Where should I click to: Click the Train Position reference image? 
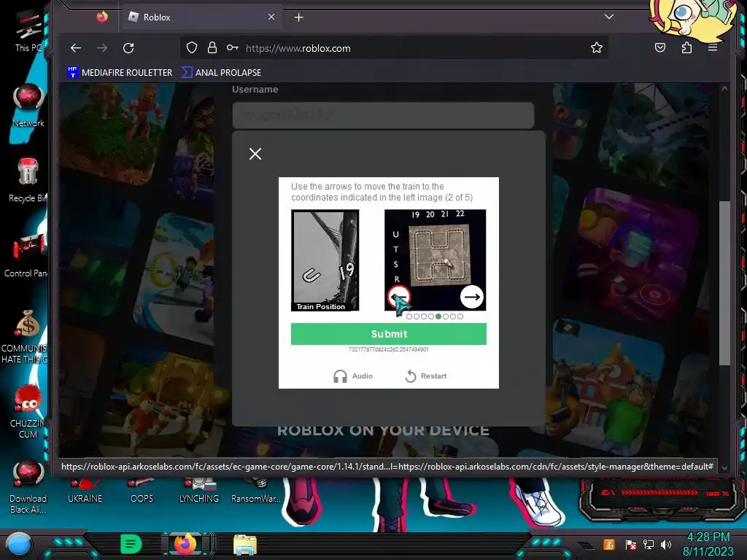tap(325, 260)
